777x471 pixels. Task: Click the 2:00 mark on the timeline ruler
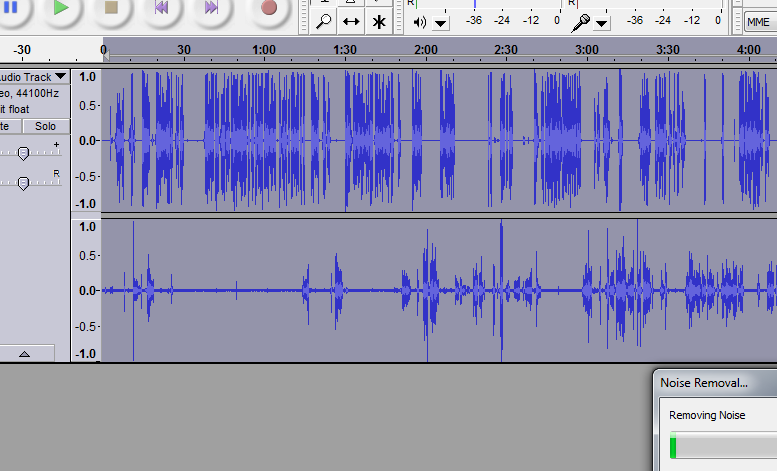tap(426, 50)
